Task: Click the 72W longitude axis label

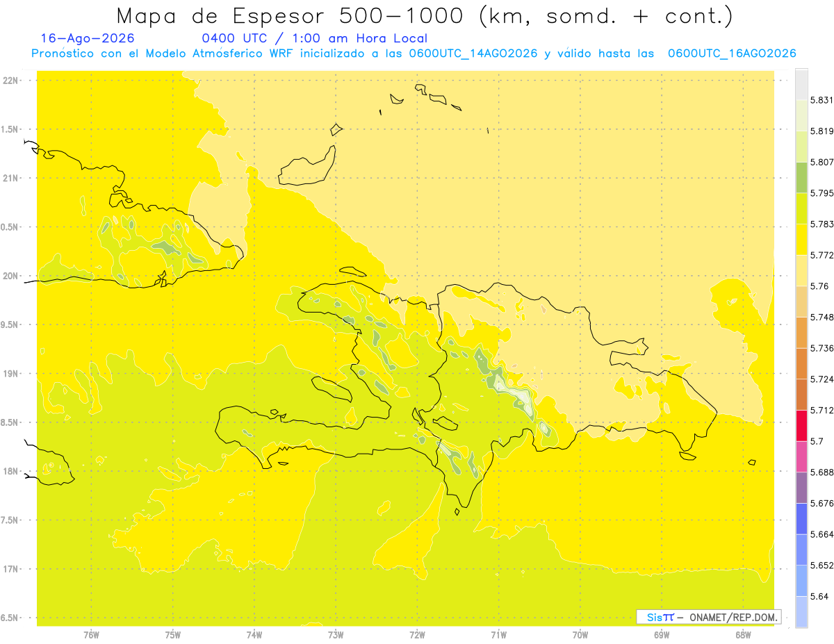Action: coord(417,635)
